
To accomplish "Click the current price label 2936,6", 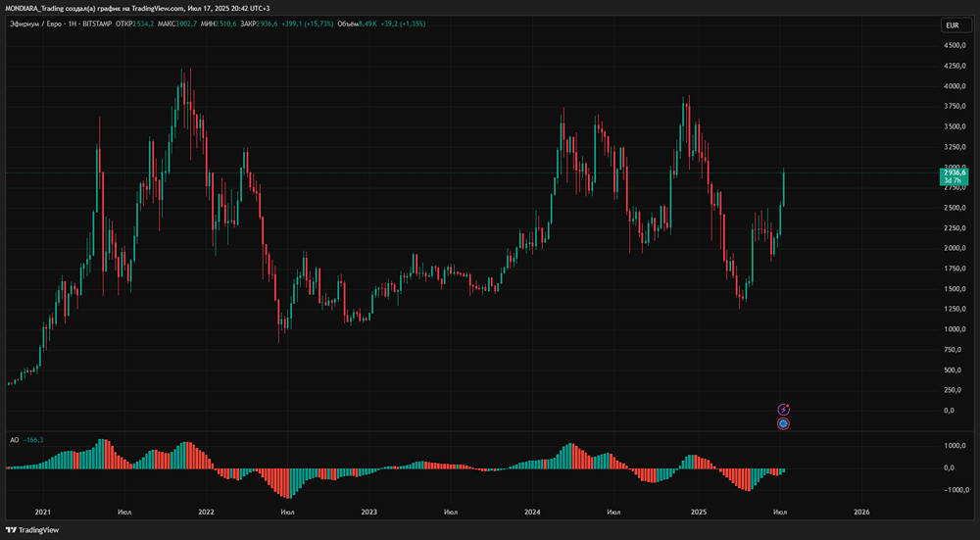I will pos(955,172).
